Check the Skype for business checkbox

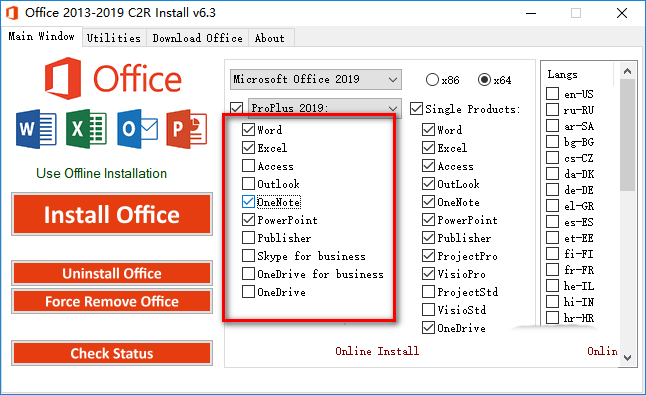(x=248, y=256)
